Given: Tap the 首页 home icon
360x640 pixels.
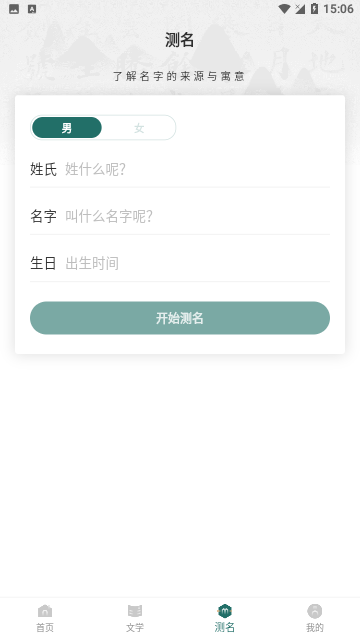Looking at the screenshot, I should click(45, 611).
